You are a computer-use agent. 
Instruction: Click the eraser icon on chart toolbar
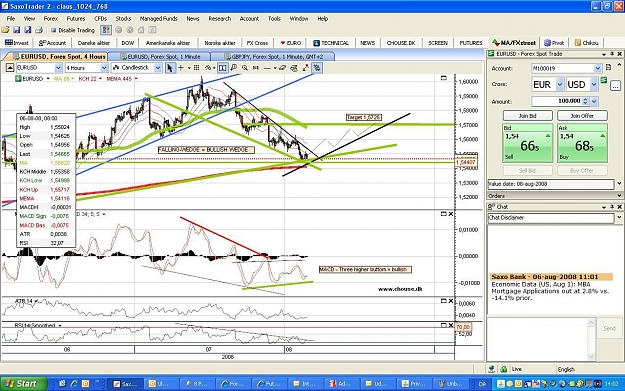tap(282, 68)
